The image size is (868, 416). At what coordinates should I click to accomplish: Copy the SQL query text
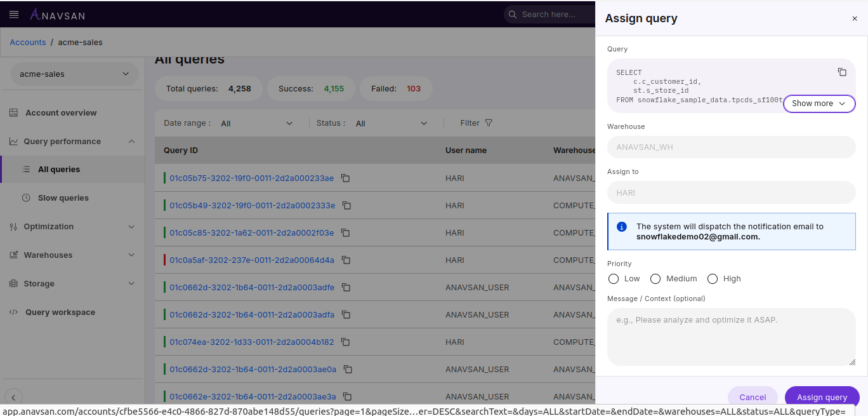tap(842, 72)
